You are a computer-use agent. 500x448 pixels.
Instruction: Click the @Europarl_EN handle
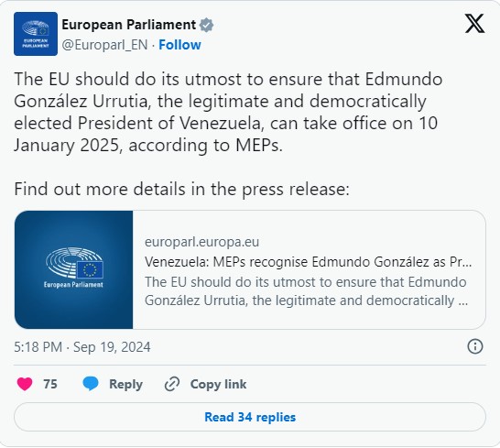[x=104, y=45]
